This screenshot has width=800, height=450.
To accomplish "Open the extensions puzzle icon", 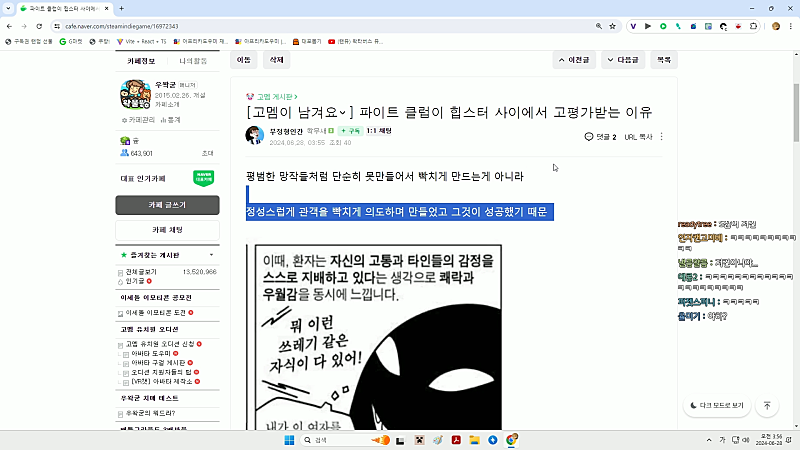I will [x=754, y=26].
